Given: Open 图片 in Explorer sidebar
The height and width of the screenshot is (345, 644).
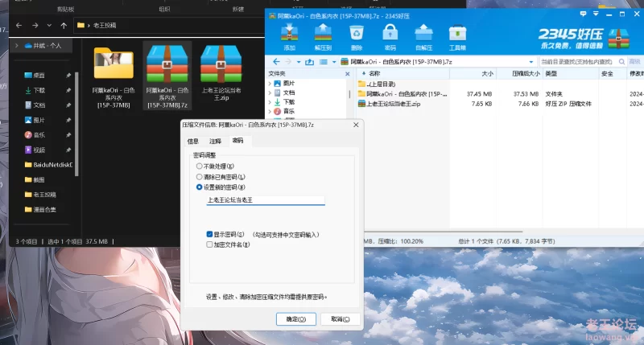Looking at the screenshot, I should [x=39, y=120].
